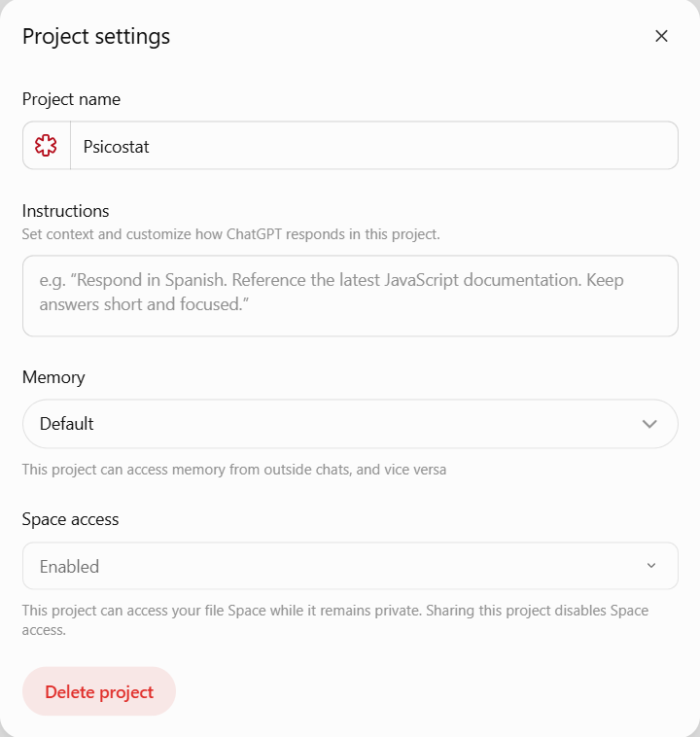700x737 pixels.
Task: Click the Project settings heading
Action: tap(96, 37)
